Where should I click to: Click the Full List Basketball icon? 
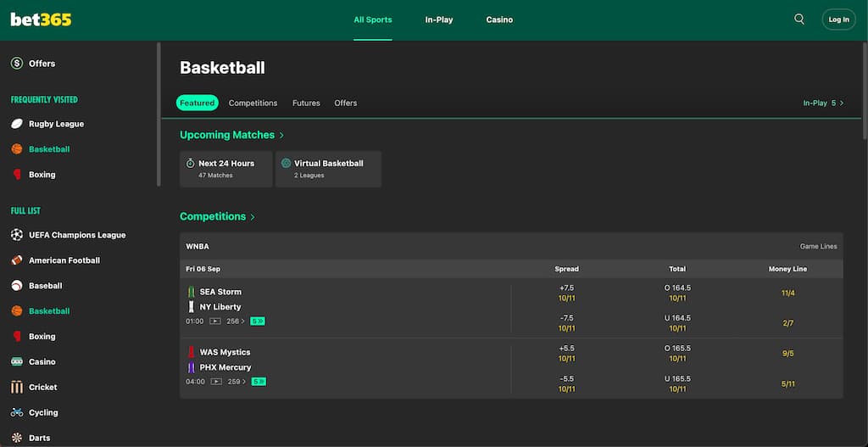point(17,310)
